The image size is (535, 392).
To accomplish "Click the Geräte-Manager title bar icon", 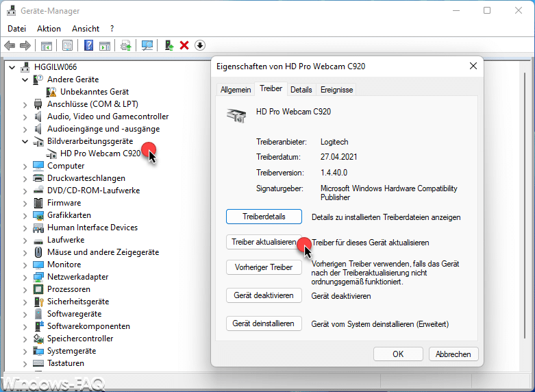I will click(x=11, y=10).
